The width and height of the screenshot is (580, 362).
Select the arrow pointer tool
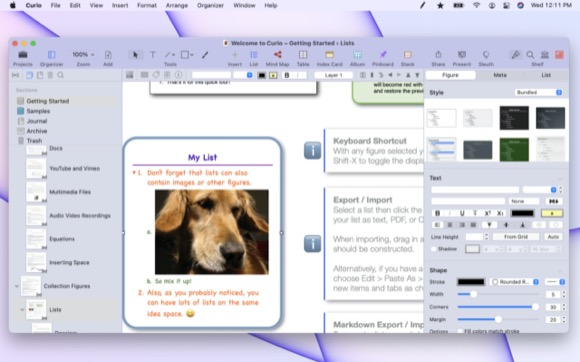click(x=135, y=55)
